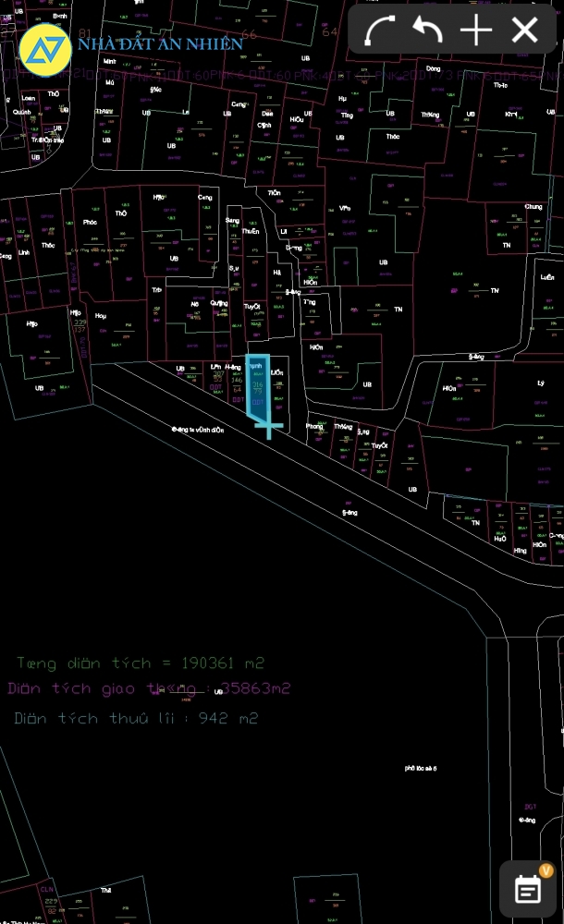
Task: Select the curve drawing tool
Action: [379, 30]
